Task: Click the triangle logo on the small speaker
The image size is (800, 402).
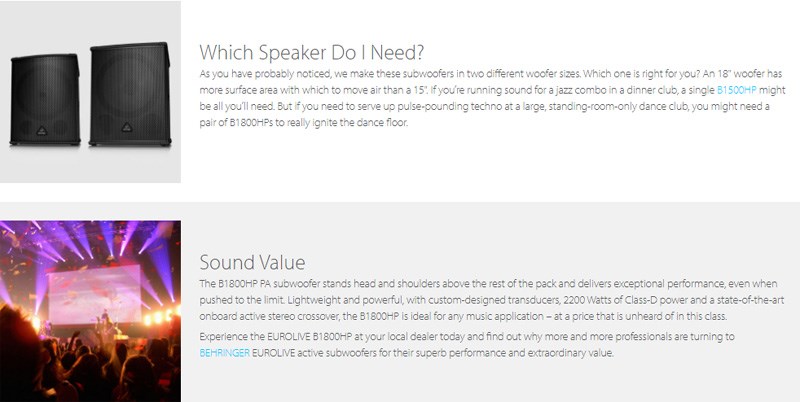Action: [42, 131]
